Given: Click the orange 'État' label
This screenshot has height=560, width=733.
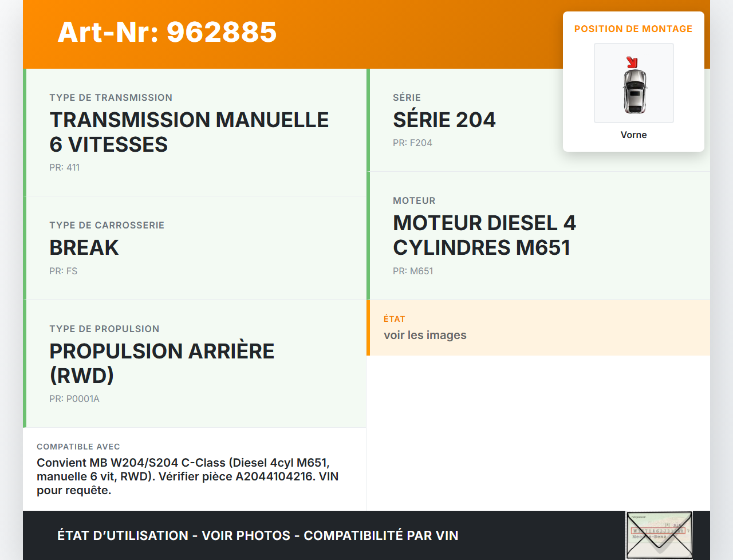Looking at the screenshot, I should tap(394, 319).
